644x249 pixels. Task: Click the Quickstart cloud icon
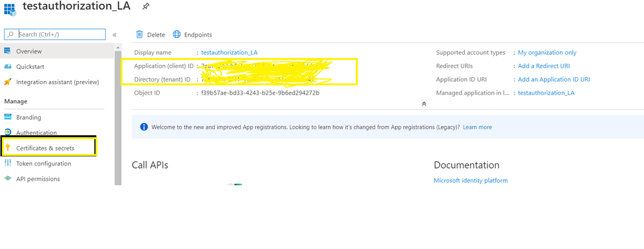coord(7,66)
